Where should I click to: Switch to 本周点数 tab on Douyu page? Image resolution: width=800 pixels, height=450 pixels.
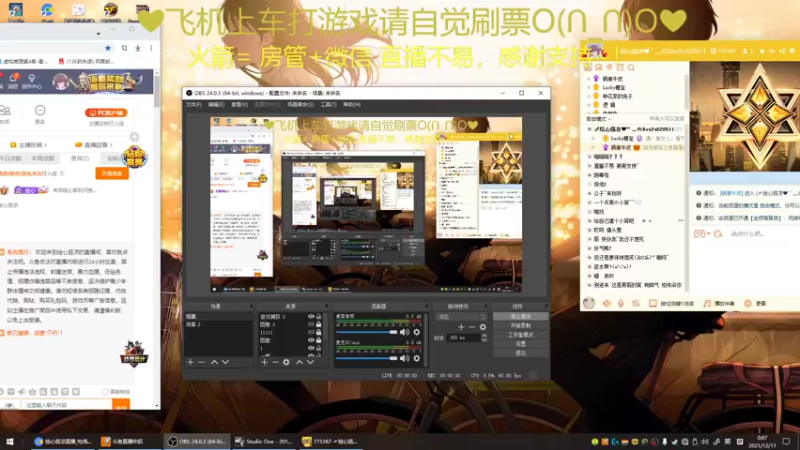[x=43, y=159]
